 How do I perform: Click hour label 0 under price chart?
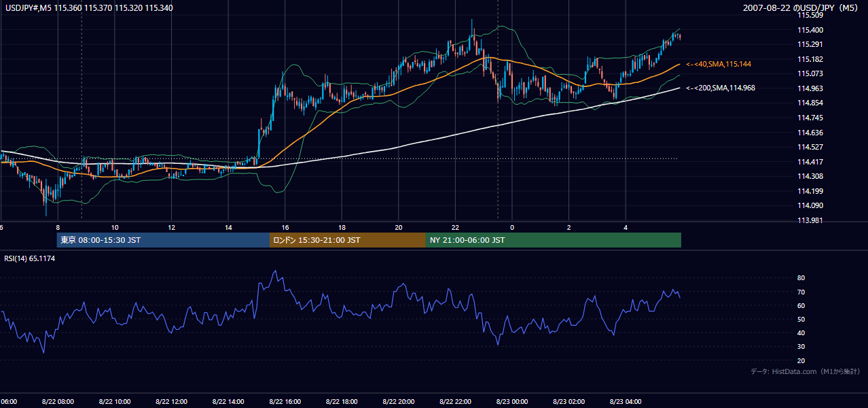coord(512,227)
